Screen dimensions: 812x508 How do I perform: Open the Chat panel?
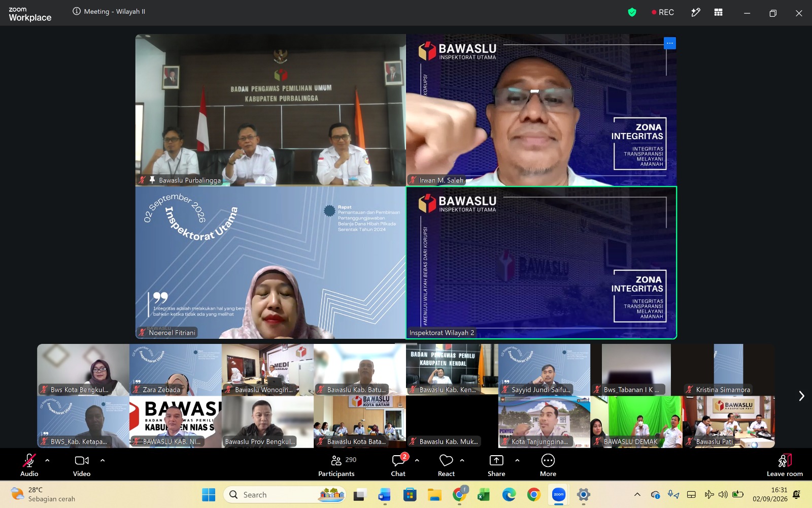(x=398, y=465)
